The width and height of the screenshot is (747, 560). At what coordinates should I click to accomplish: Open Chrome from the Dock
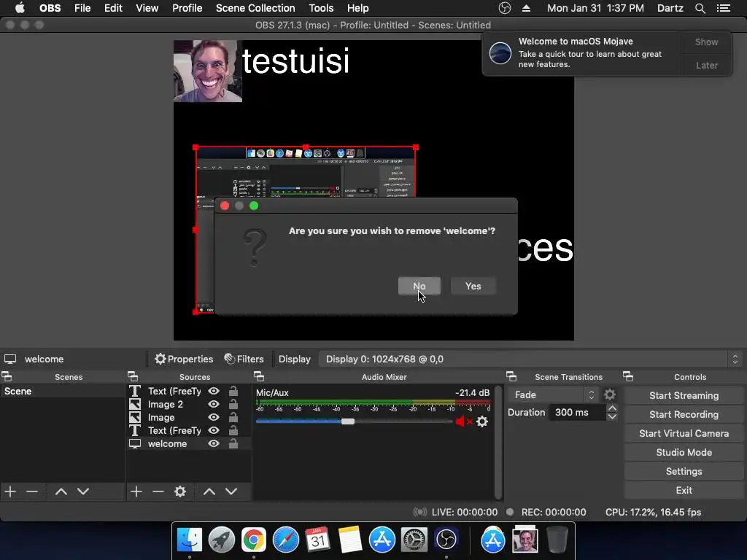[253, 540]
